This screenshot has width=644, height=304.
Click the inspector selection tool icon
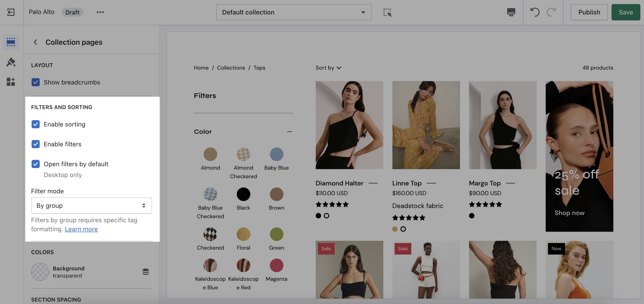coord(387,12)
